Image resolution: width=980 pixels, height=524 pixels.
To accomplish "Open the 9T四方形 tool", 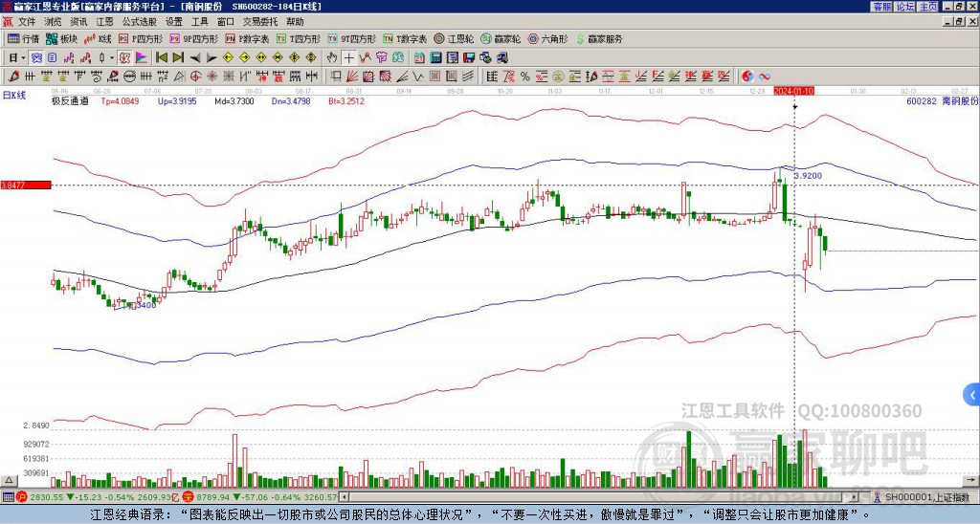I will [351, 38].
